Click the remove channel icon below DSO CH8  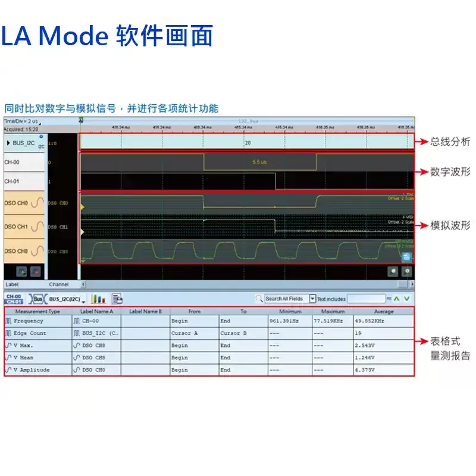point(35,271)
